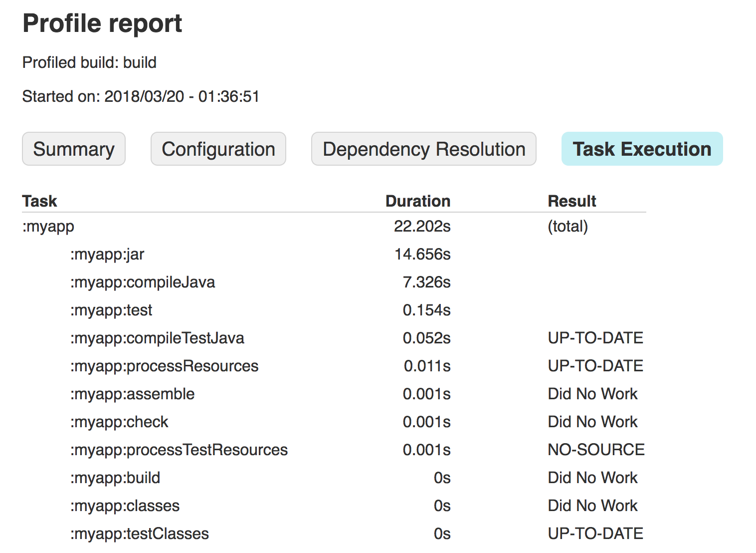This screenshot has height=553, width=756.
Task: Switch to the Configuration tab
Action: coord(218,149)
